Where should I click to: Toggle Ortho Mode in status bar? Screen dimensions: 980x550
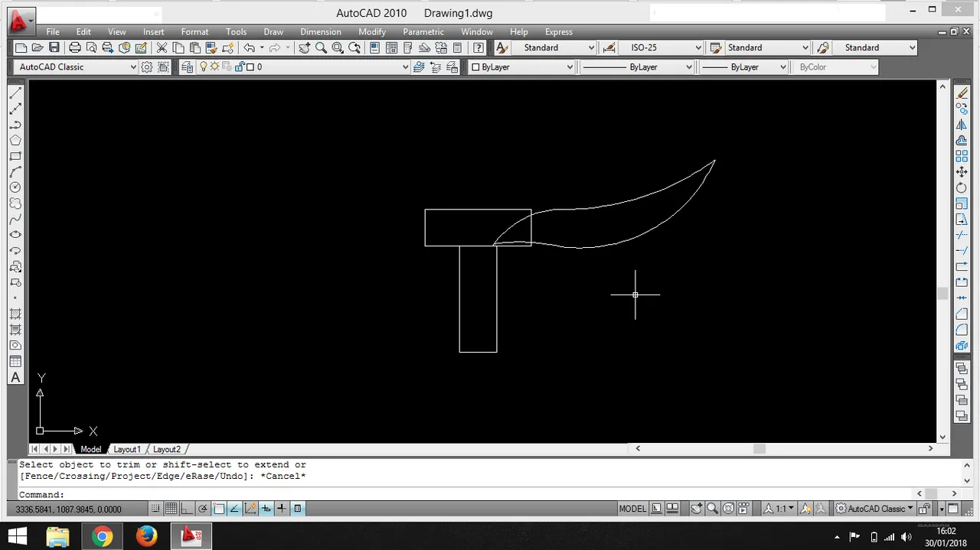pos(187,509)
